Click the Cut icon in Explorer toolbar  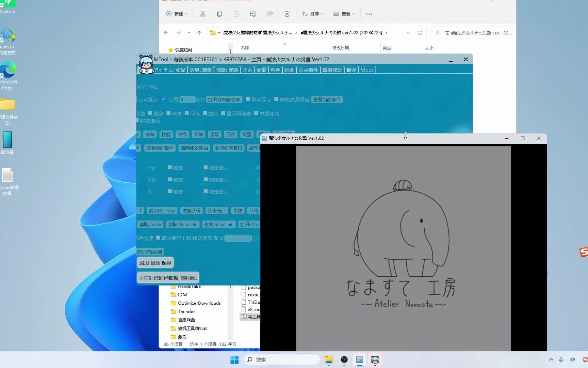click(x=202, y=14)
